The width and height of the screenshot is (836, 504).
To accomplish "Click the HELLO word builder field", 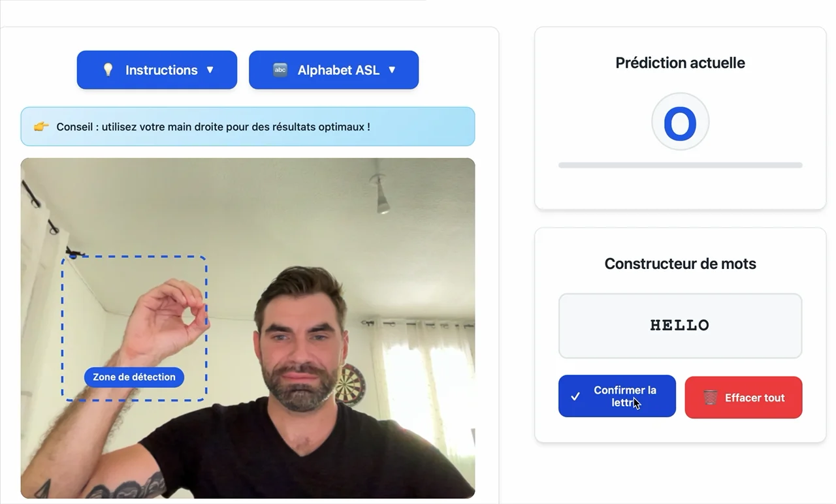I will pos(680,326).
